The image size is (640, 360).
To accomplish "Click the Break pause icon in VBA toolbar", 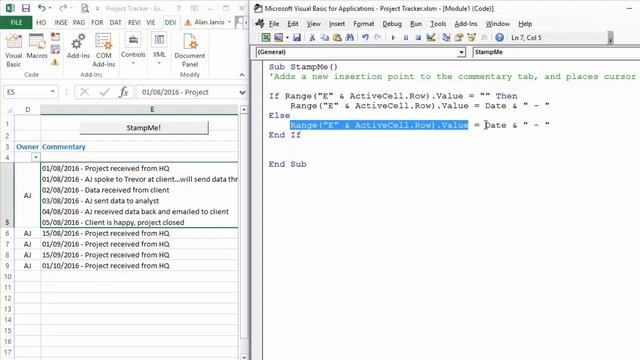I will point(406,38).
